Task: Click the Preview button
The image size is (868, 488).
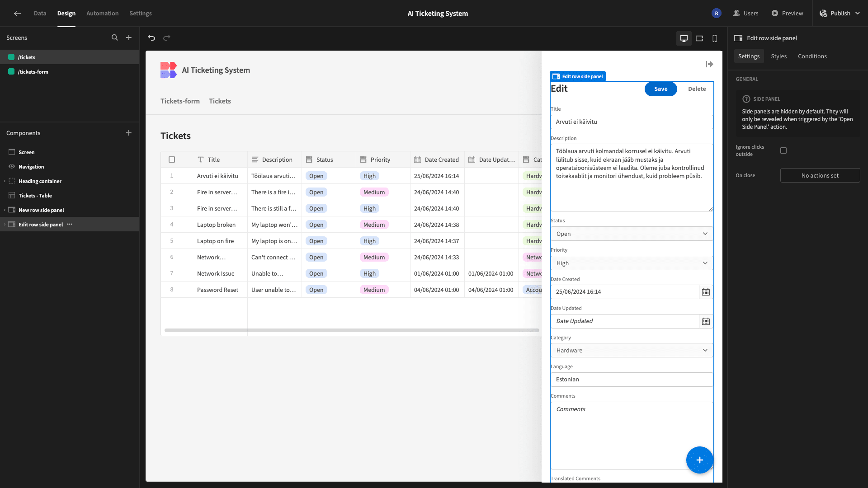Action: 787,14
